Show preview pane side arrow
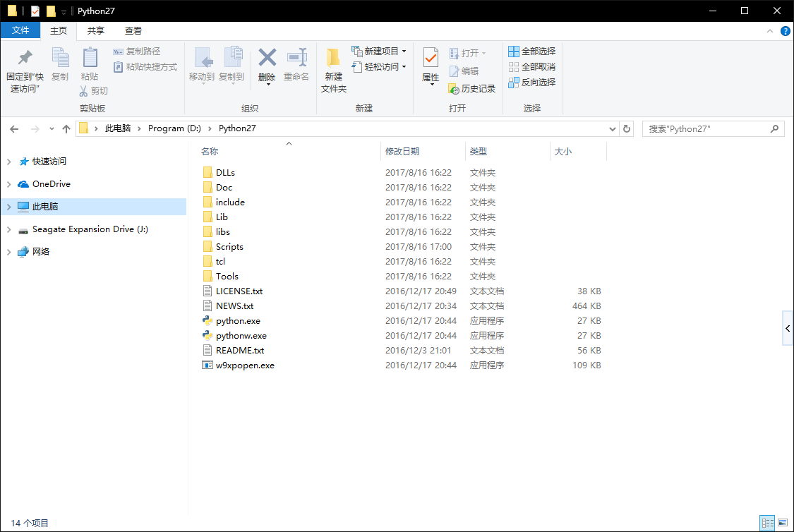Viewport: 794px width, 532px height. coord(788,329)
